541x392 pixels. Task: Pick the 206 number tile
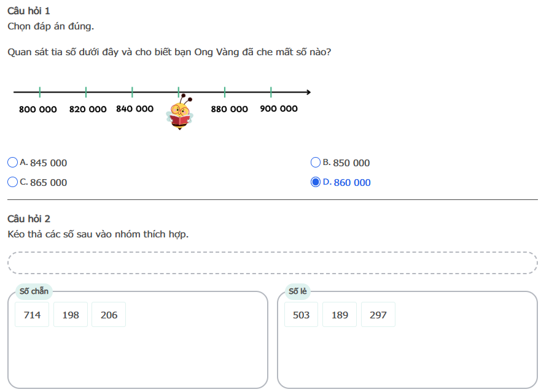[109, 315]
